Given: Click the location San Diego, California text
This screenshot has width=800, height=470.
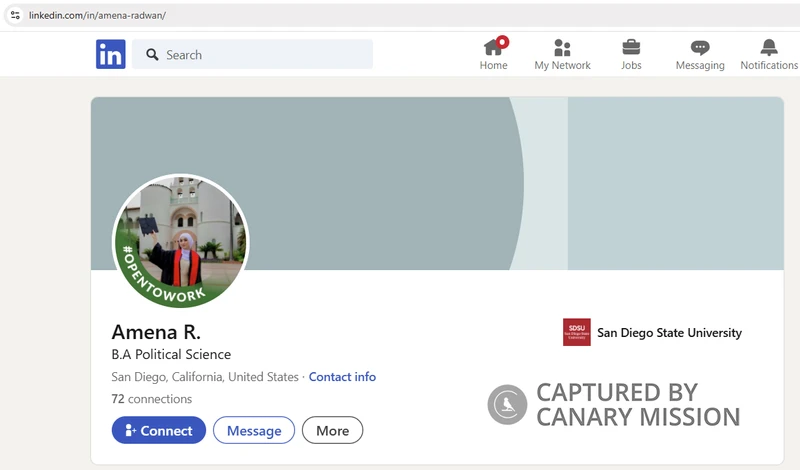Looking at the screenshot, I should click(x=205, y=377).
